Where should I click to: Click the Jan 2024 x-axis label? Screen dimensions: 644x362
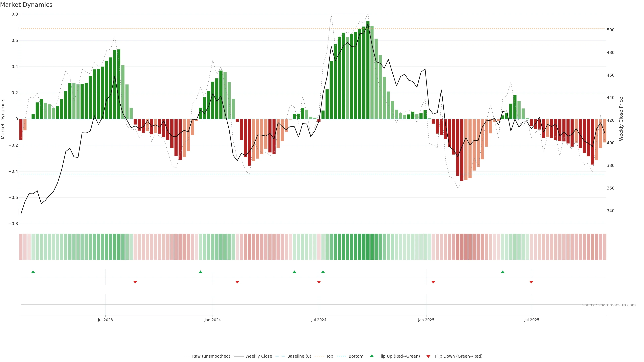tap(212, 320)
